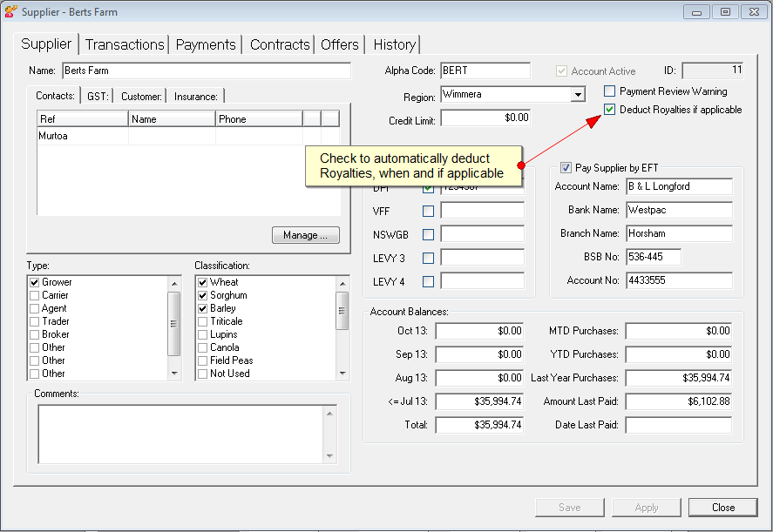The width and height of the screenshot is (773, 532).
Task: Show the Insurance sub-tab
Action: click(x=196, y=96)
